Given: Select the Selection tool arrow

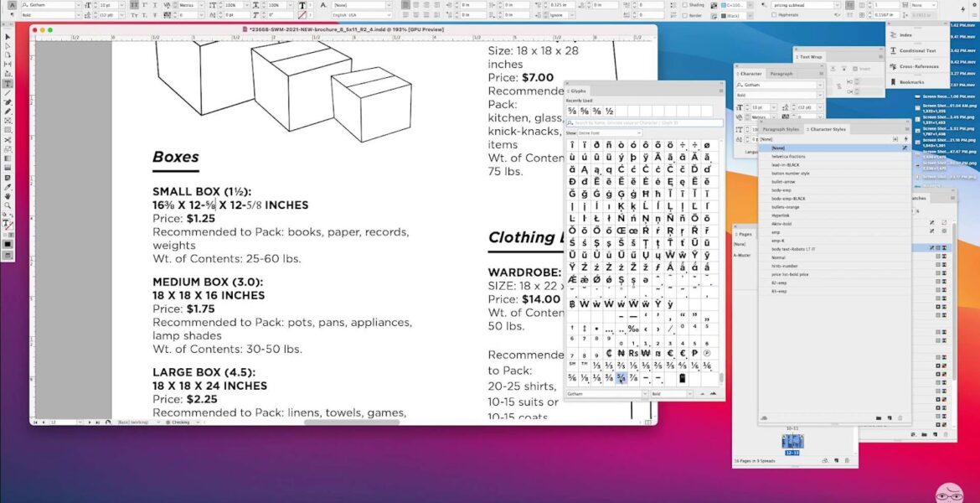Looking at the screenshot, I should click(8, 37).
